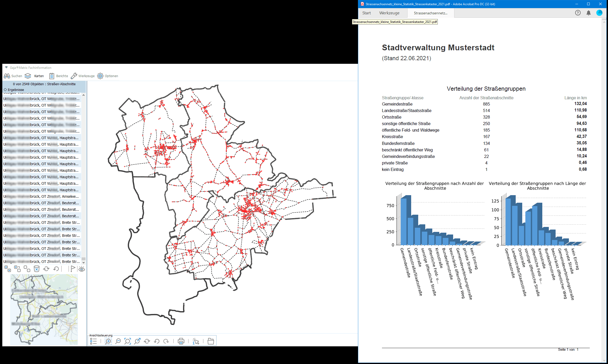This screenshot has width=608, height=364.
Task: Click the overview map thumbnail
Action: pyautogui.click(x=44, y=310)
